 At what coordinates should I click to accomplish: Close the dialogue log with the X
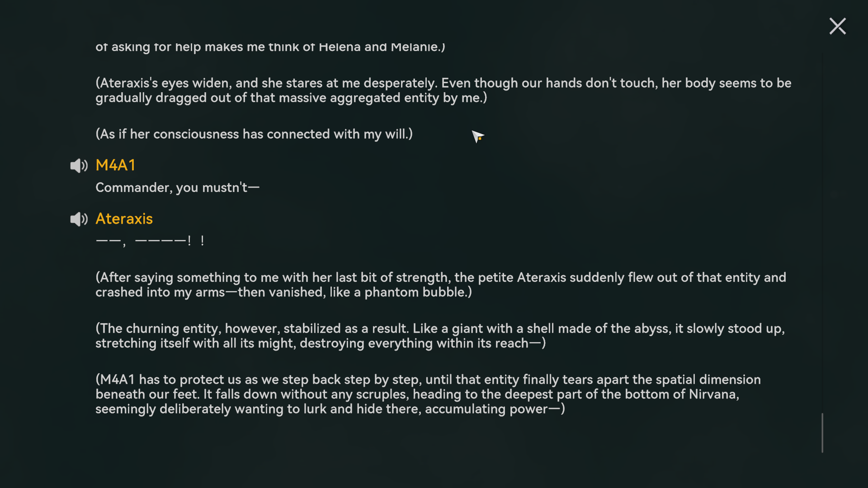tap(837, 26)
